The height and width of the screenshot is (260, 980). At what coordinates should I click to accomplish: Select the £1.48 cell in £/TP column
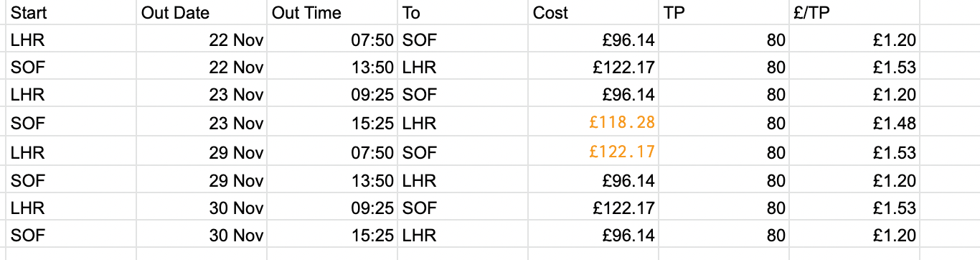click(x=854, y=124)
